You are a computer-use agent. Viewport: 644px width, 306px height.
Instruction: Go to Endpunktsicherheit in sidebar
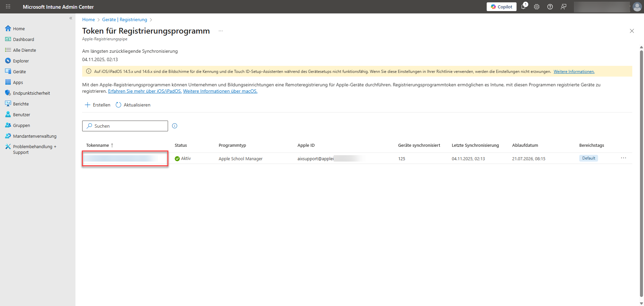31,93
